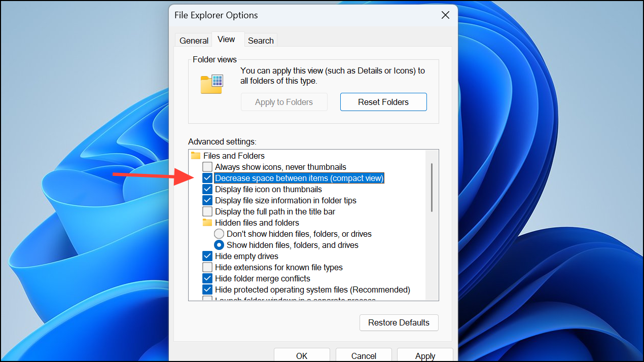Click Restore Defaults
The image size is (644, 362).
[399, 322]
